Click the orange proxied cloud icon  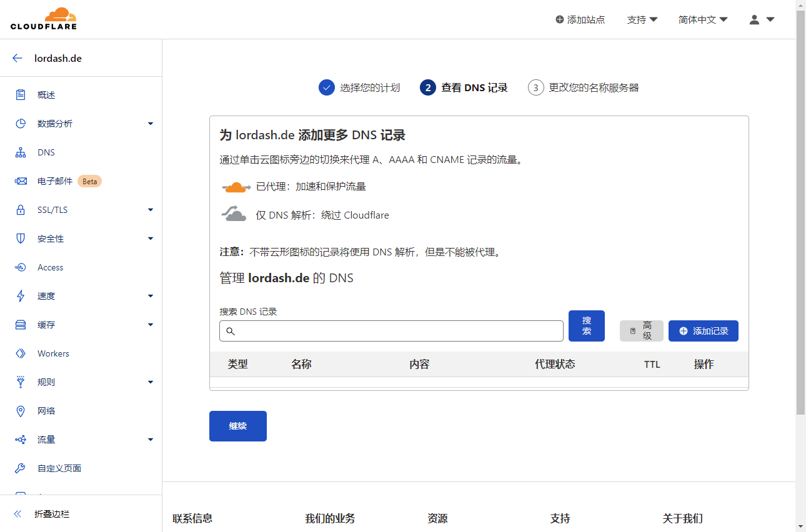(x=236, y=187)
